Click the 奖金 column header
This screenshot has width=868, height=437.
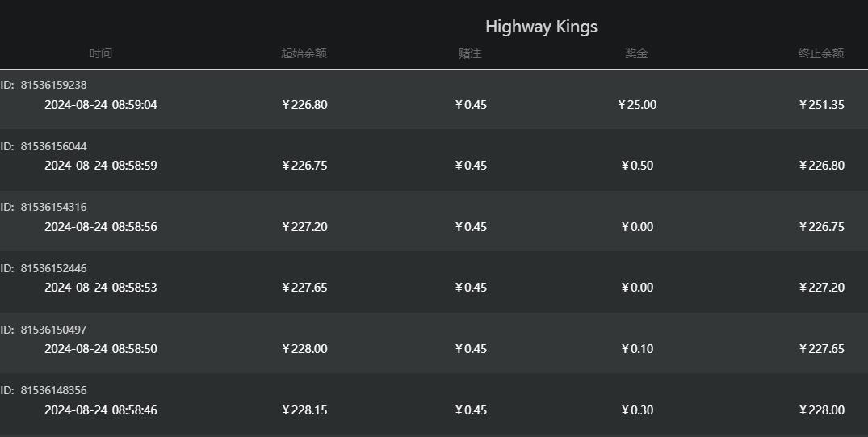point(636,53)
